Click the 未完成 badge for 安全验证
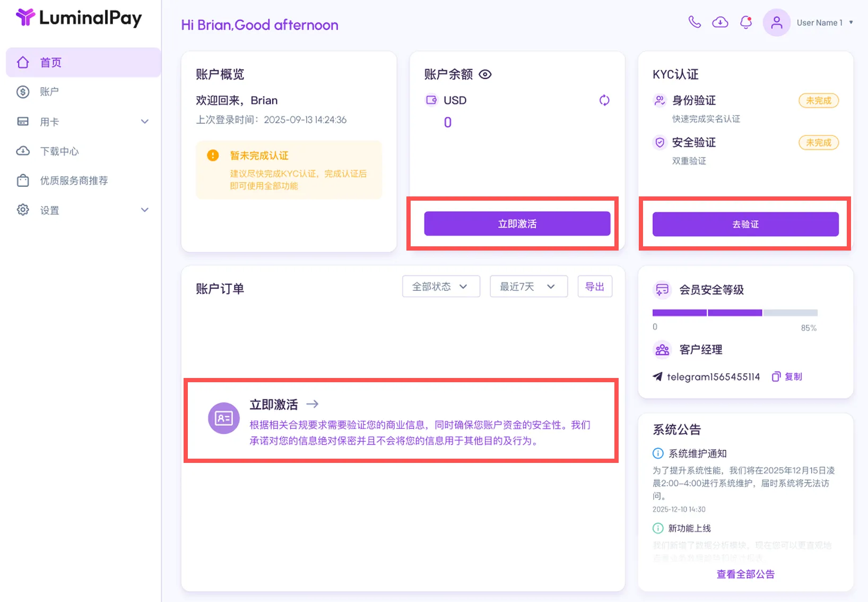Screen dimensions: 868x602 [819, 142]
